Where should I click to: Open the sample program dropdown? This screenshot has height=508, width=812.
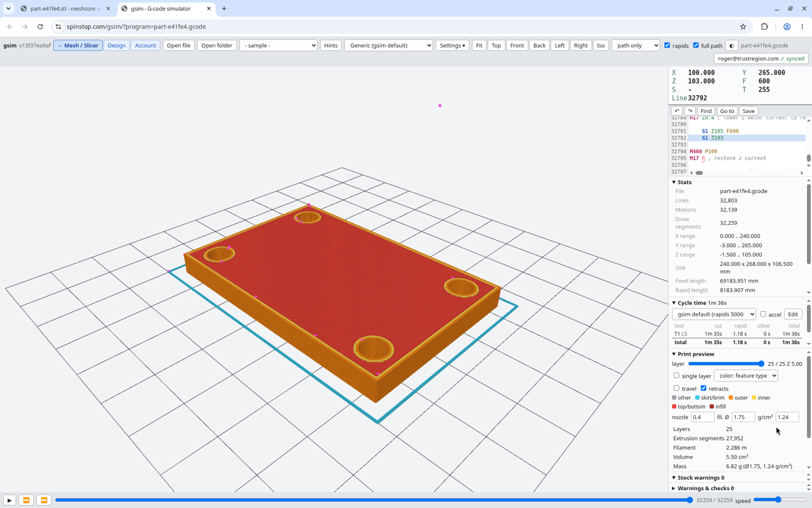point(278,46)
